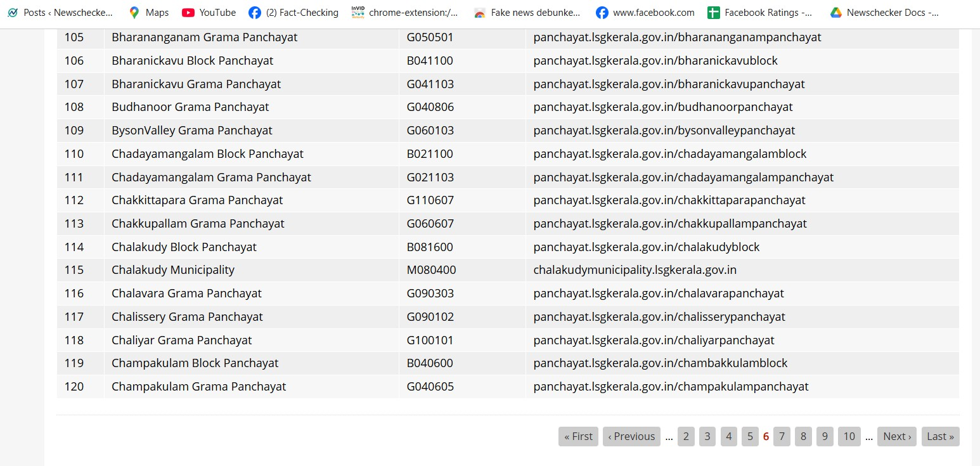Select page 7 in pagination
The width and height of the screenshot is (980, 466).
click(x=782, y=436)
